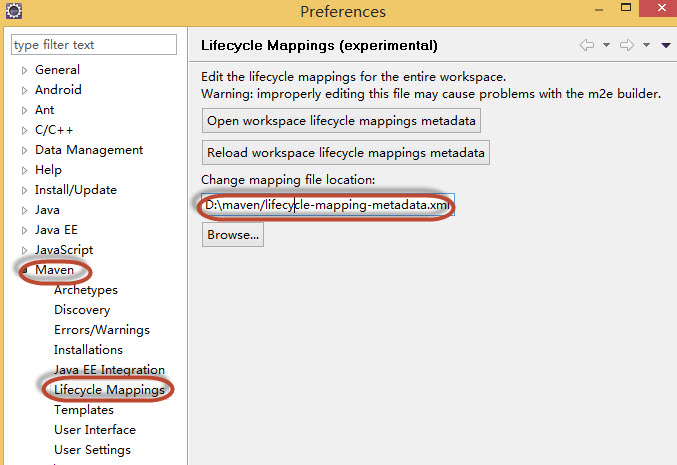
Task: Collapse the Maven tree node
Action: (x=25, y=270)
